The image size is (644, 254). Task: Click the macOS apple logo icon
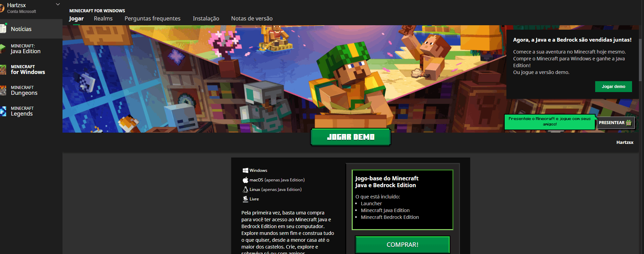click(x=245, y=180)
